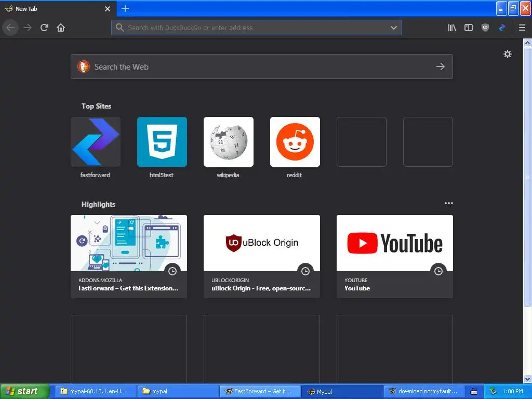This screenshot has height=399, width=532.
Task: Open a new tab with plus button
Action: click(x=125, y=8)
